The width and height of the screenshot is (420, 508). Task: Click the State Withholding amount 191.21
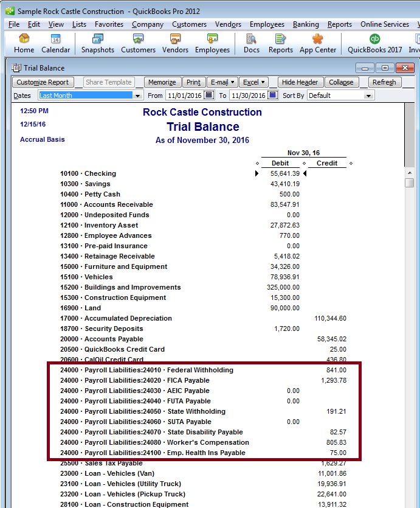(336, 411)
